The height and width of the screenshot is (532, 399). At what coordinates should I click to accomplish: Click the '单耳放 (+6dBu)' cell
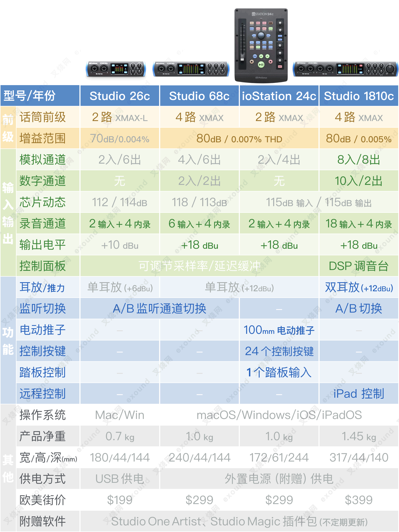click(x=120, y=287)
